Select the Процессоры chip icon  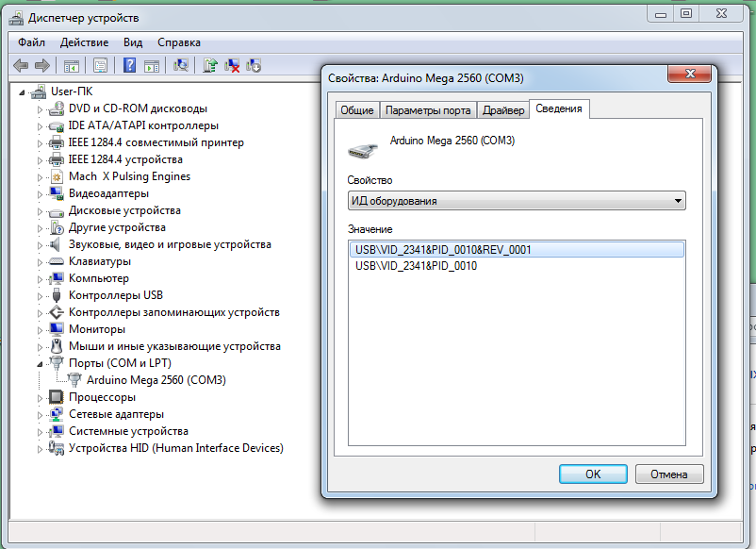(x=57, y=397)
